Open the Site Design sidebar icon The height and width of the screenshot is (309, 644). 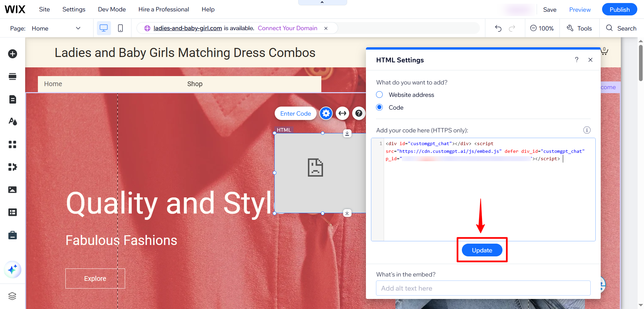pyautogui.click(x=12, y=121)
